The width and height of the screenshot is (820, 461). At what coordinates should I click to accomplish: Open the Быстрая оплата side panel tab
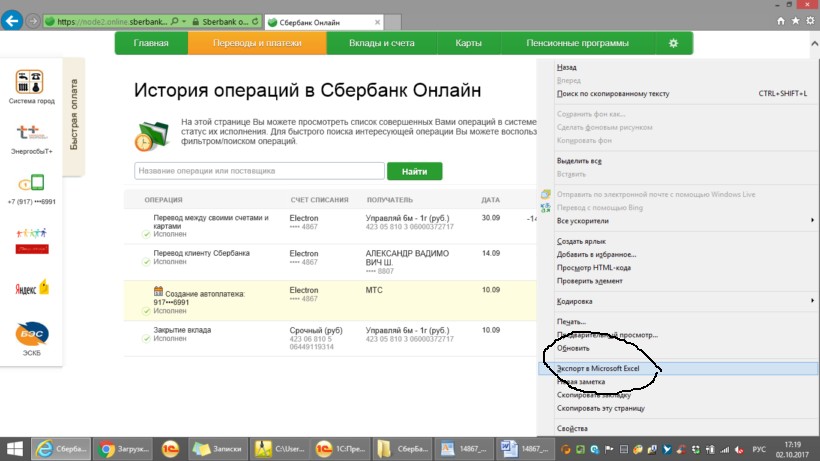(74, 116)
